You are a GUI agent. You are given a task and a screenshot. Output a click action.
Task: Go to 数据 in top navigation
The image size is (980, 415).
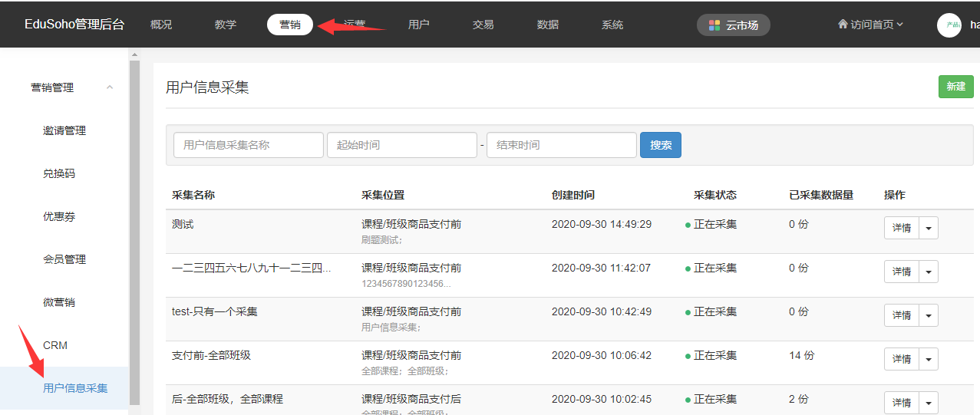548,25
